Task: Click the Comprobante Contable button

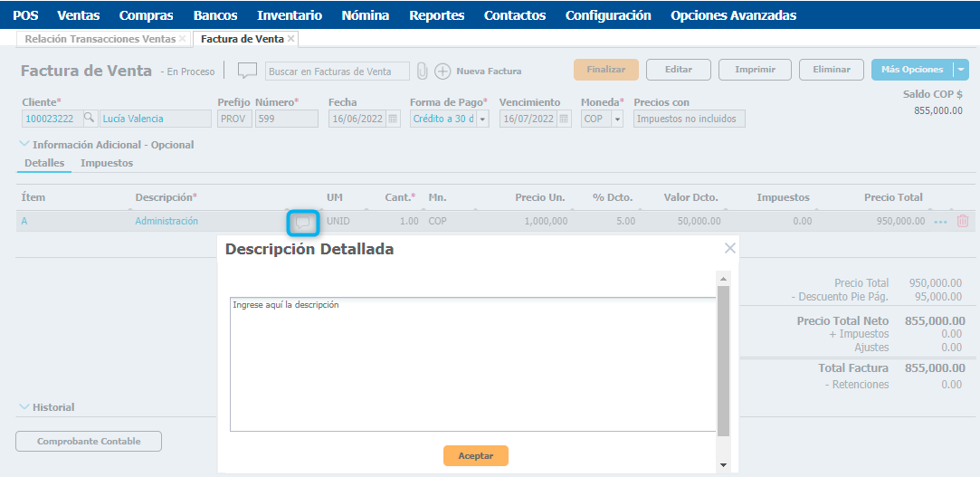Action: (x=89, y=442)
